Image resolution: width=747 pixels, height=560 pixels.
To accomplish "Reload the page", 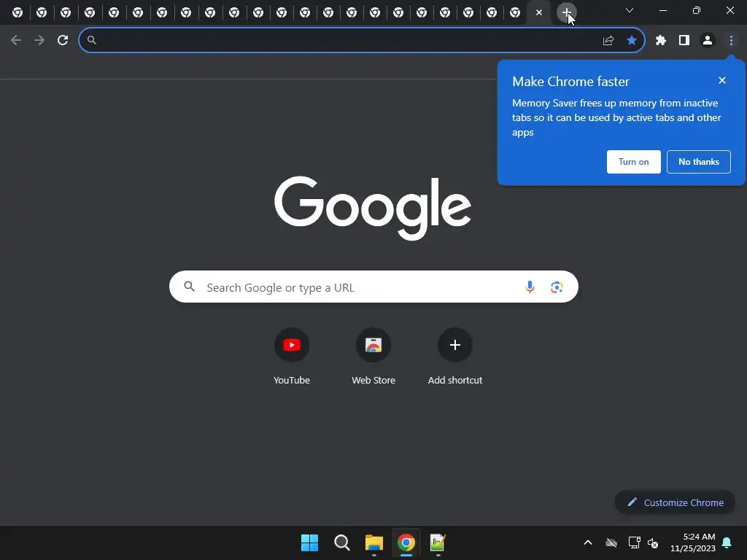I will coord(63,40).
